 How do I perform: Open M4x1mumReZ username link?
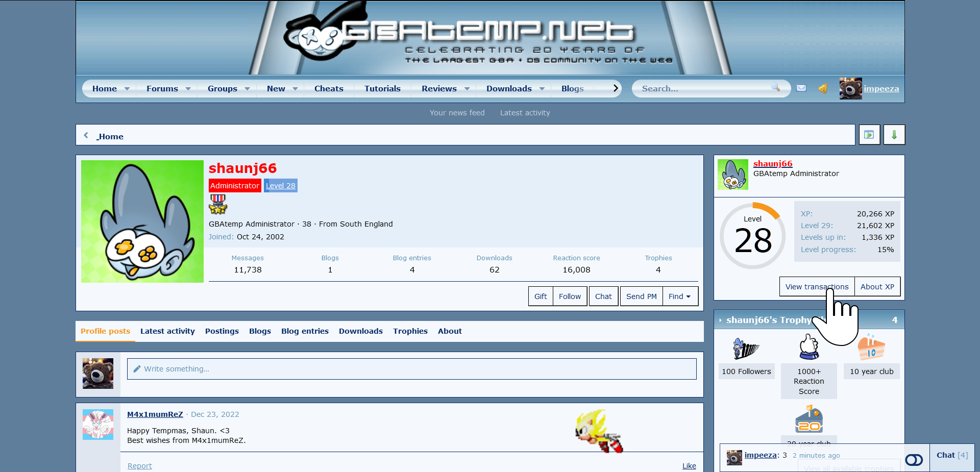[x=155, y=414]
